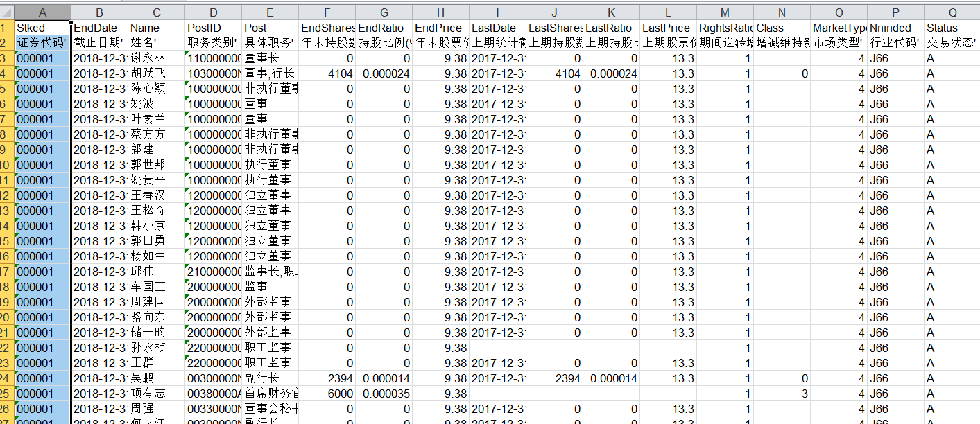Screen dimensions: 980x424
Task: Click EndShares value 6000
Action: [x=327, y=394]
